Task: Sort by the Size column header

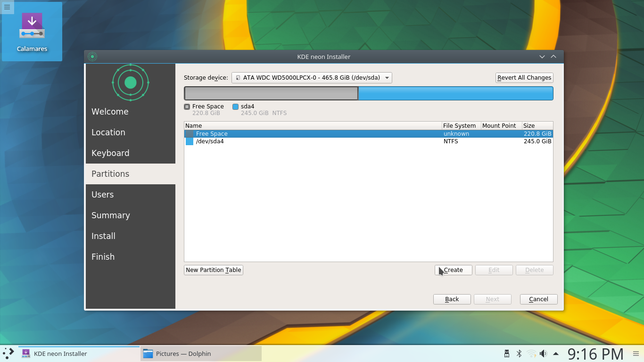Action: (x=537, y=126)
